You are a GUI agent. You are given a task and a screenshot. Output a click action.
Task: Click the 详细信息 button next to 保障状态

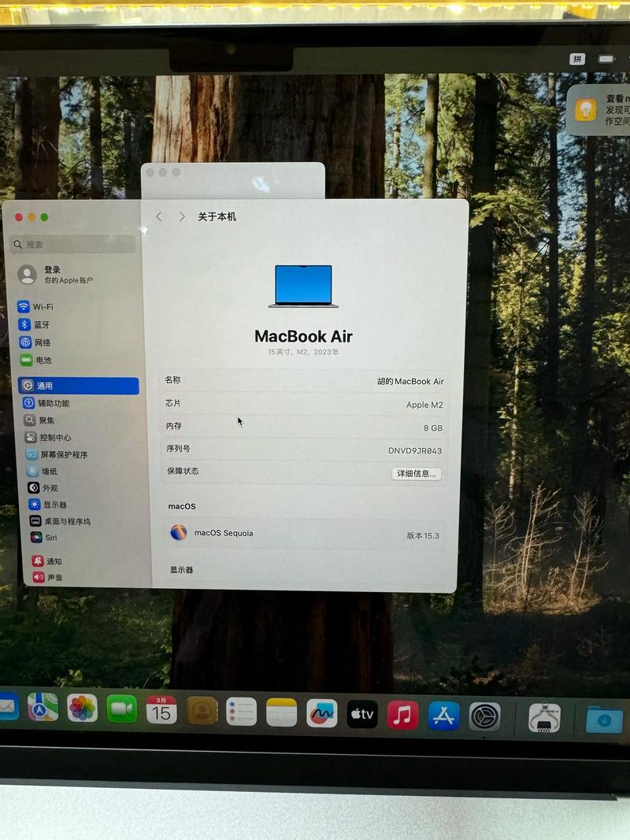pyautogui.click(x=417, y=473)
